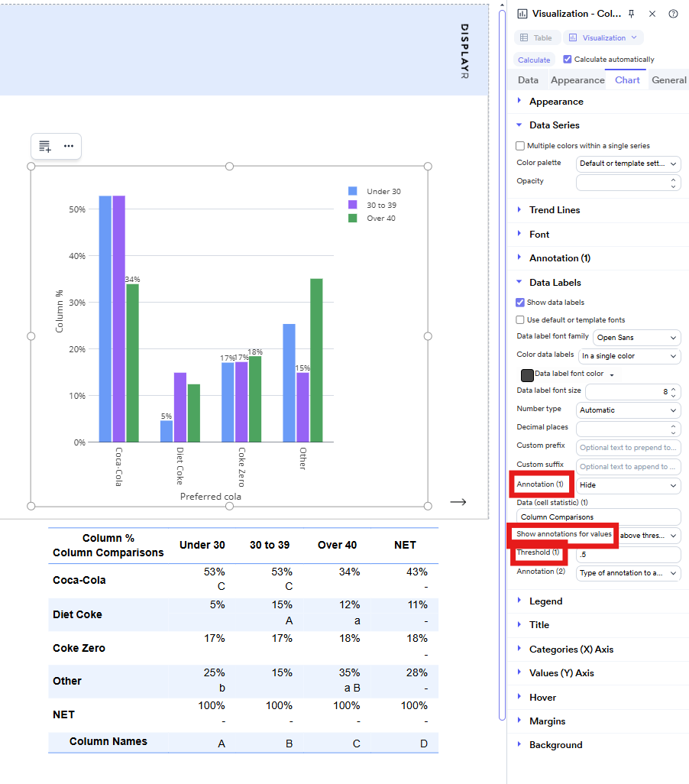Image resolution: width=689 pixels, height=784 pixels.
Task: Open the Color palette dropdown
Action: [628, 164]
